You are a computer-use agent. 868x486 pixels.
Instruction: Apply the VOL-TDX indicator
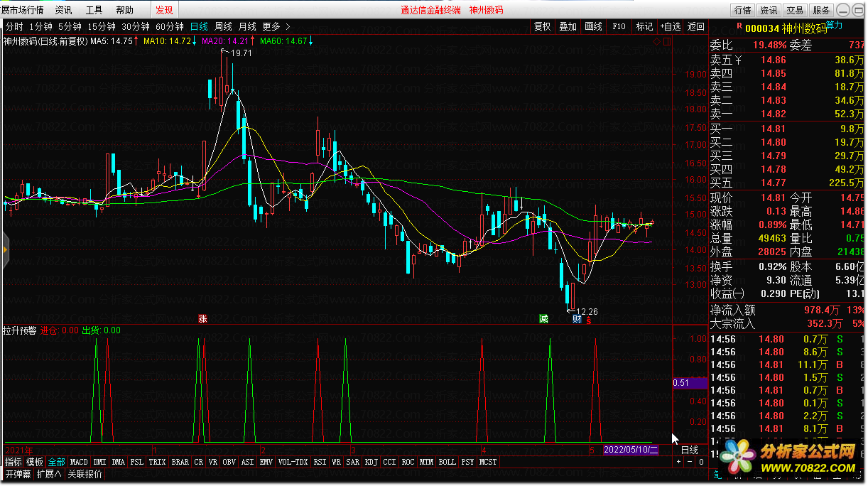(293, 462)
